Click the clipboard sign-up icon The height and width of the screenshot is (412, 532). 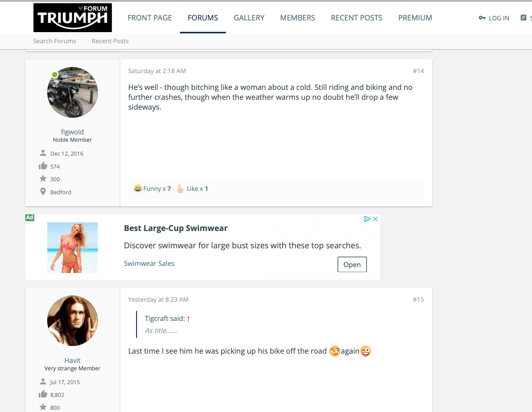(x=523, y=18)
